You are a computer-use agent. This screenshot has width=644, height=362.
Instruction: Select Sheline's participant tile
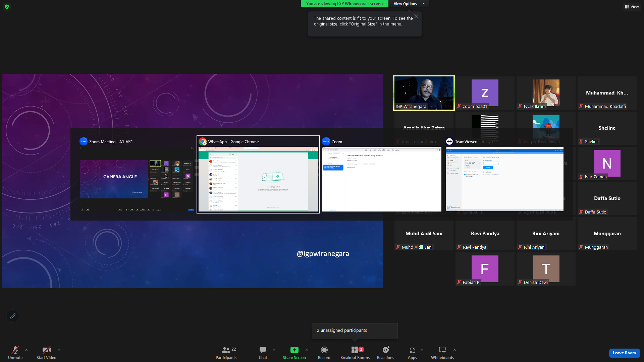(x=607, y=128)
